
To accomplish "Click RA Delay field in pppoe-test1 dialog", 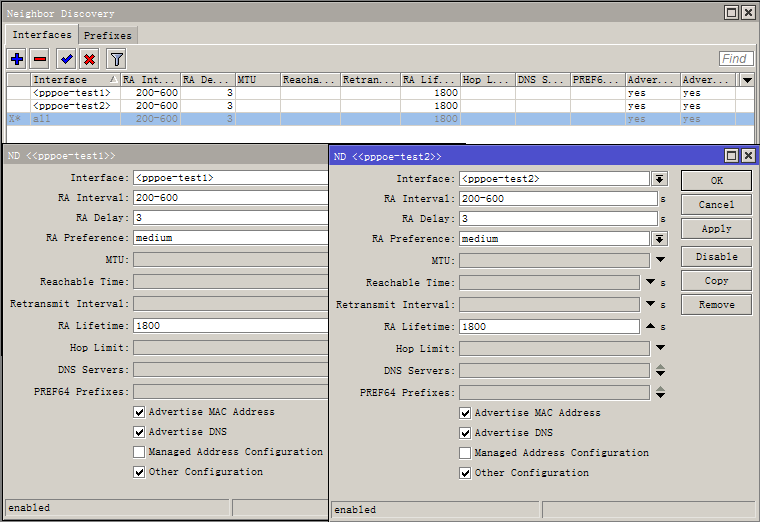I will [x=231, y=218].
